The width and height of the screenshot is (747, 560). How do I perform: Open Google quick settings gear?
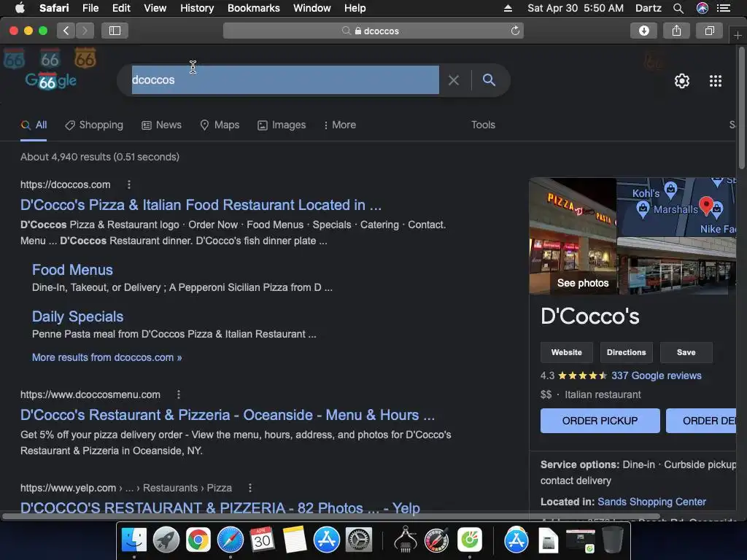682,81
